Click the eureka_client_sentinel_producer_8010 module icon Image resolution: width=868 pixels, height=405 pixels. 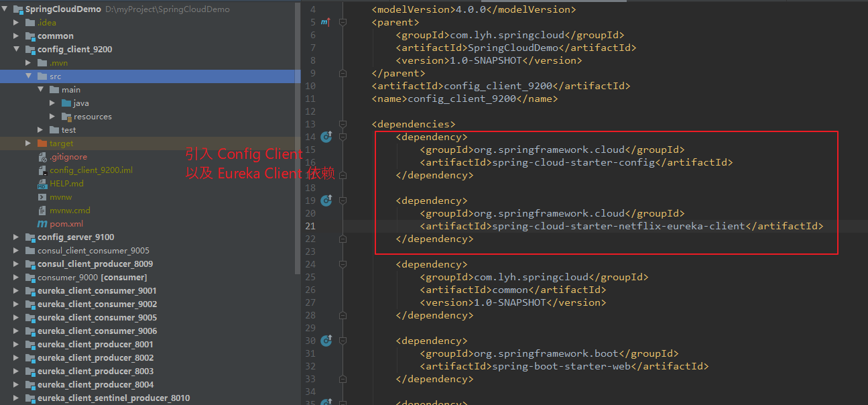coord(30,398)
